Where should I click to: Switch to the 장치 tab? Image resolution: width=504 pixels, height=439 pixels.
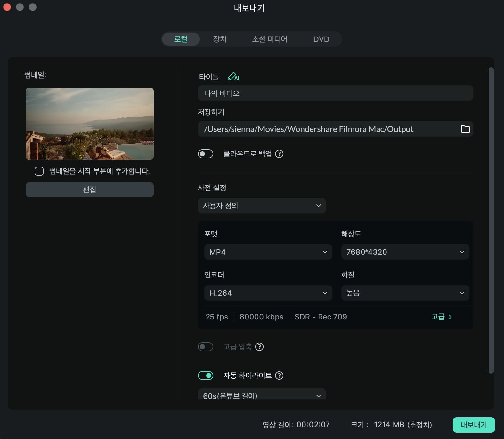pos(220,39)
